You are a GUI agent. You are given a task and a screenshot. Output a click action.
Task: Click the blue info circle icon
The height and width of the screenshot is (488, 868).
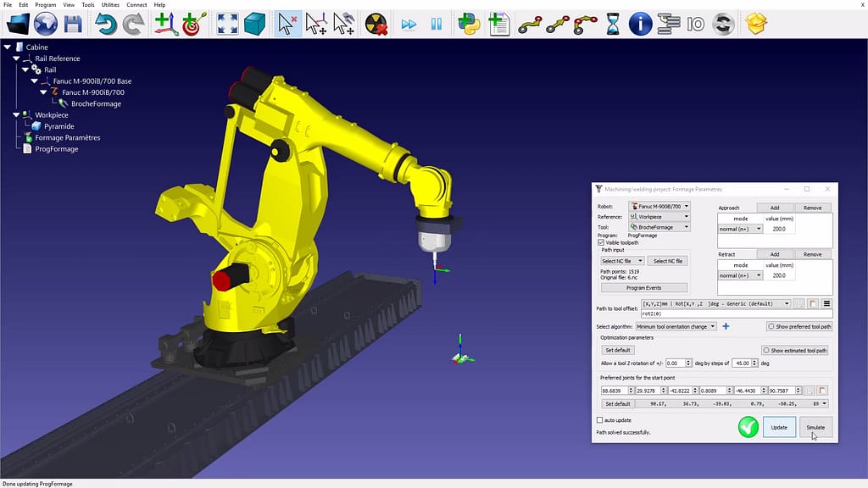pos(640,24)
